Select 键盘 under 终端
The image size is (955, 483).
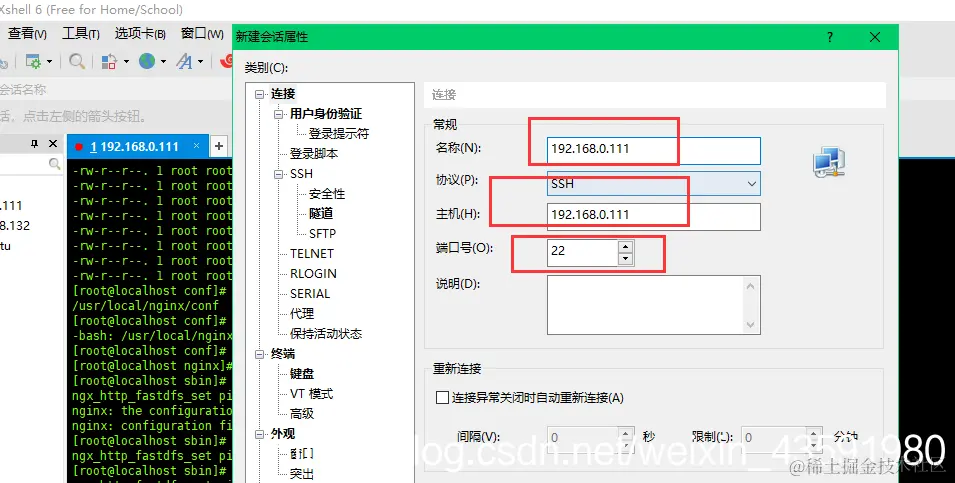(x=302, y=374)
